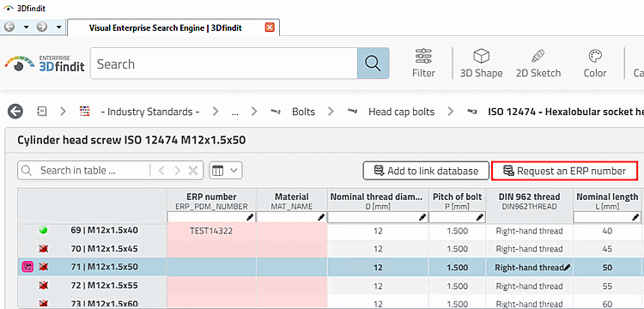Select the Visual Enterprise Search Engine tab
644x309 pixels.
tap(166, 27)
